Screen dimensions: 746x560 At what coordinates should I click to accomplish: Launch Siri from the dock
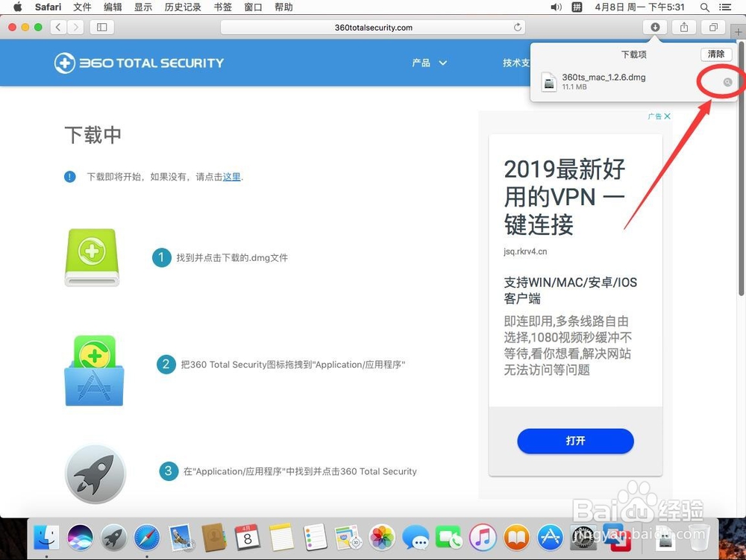point(80,537)
